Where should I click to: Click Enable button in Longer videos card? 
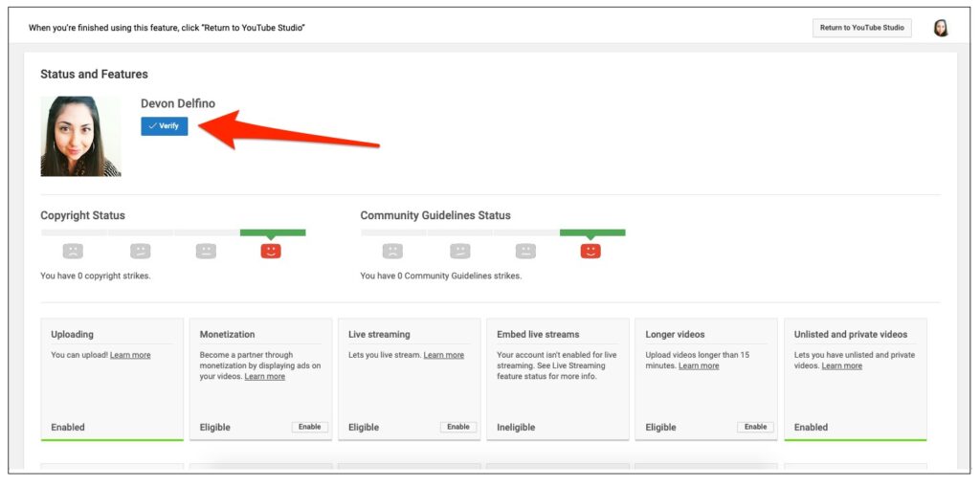(755, 428)
